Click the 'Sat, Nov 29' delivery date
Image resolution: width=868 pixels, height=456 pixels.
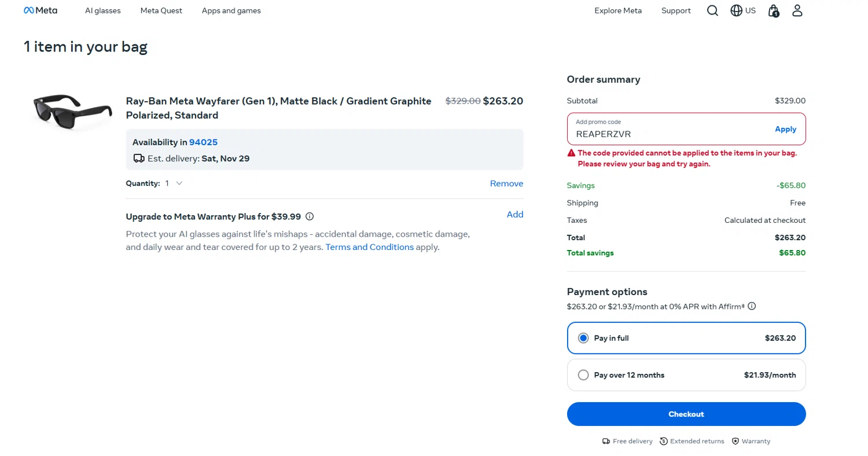pos(226,158)
